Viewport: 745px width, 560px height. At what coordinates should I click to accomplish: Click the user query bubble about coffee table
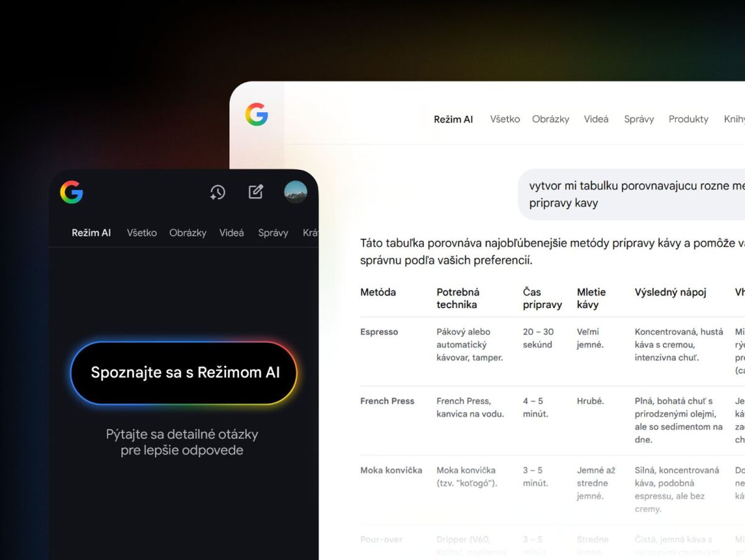632,194
